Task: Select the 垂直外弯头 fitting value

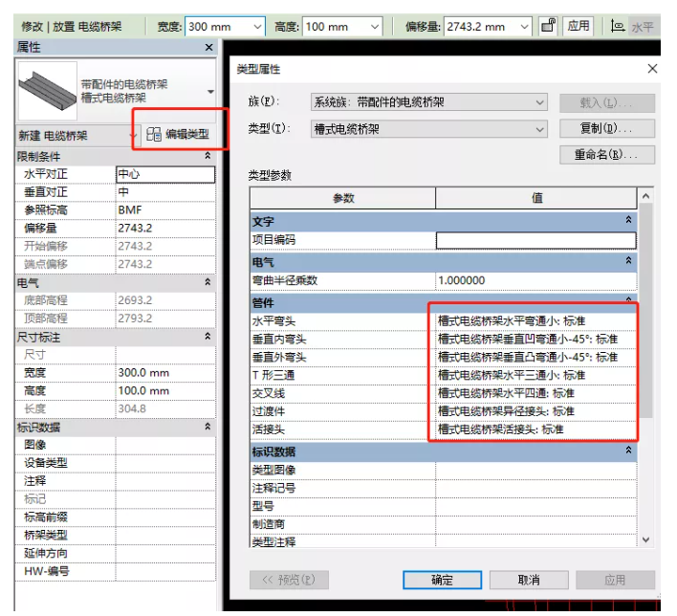Action: (535, 357)
